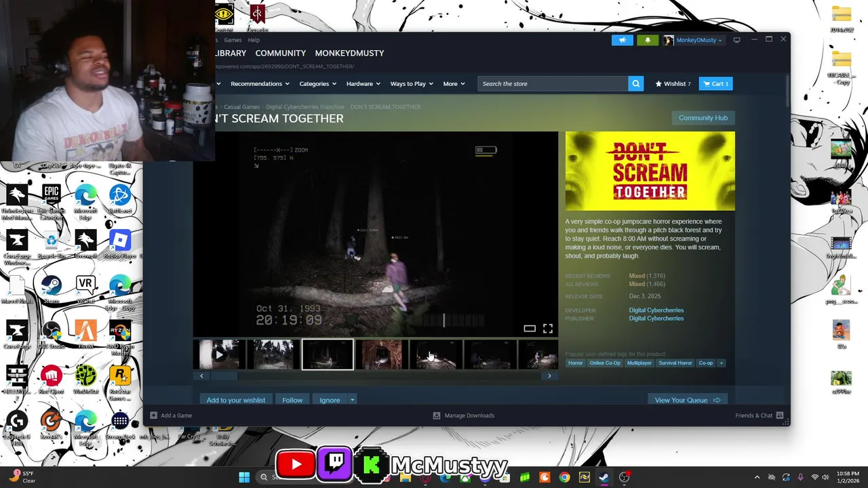Open Manage Downloads at bottom of Steam
868x488 pixels.
[x=464, y=415]
